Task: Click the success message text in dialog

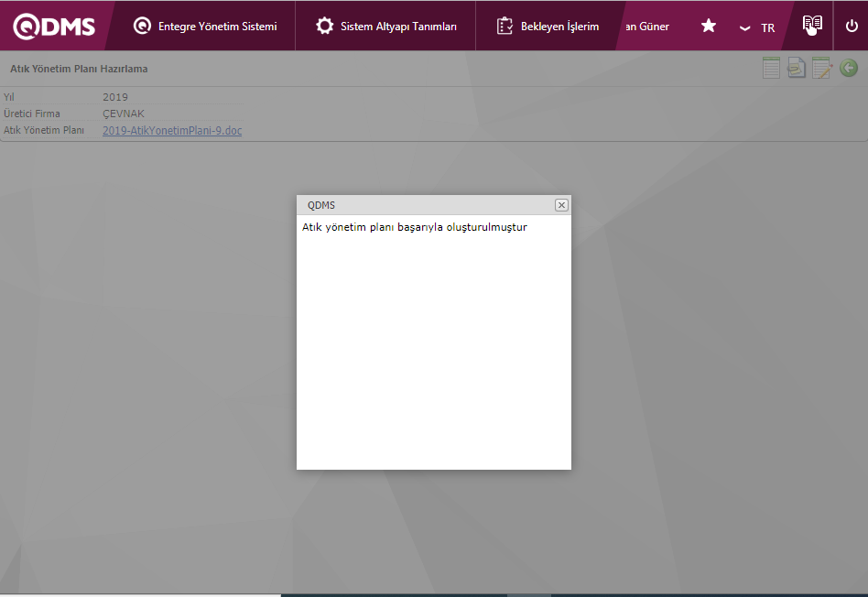Action: pos(415,227)
